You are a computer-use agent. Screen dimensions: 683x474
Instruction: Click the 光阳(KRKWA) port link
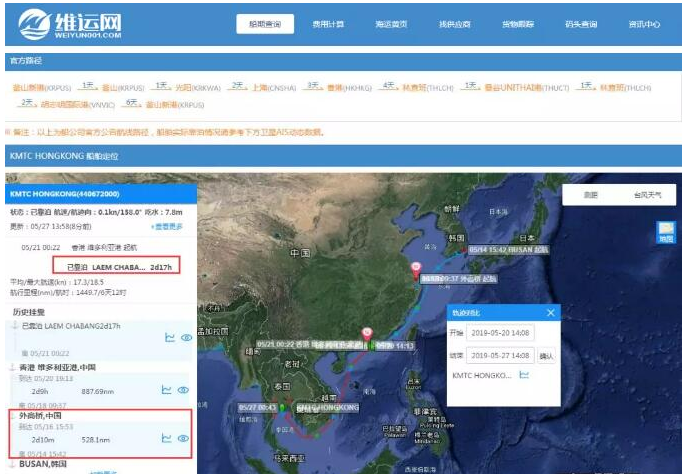click(x=198, y=88)
